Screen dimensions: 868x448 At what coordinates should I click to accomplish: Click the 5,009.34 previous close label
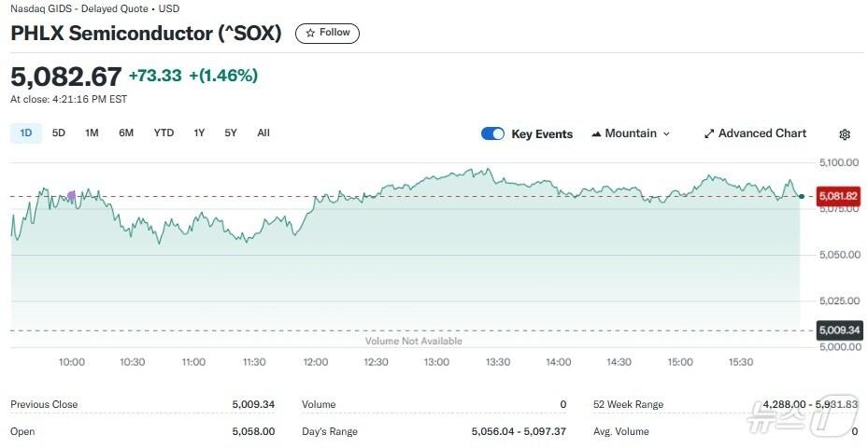point(838,329)
